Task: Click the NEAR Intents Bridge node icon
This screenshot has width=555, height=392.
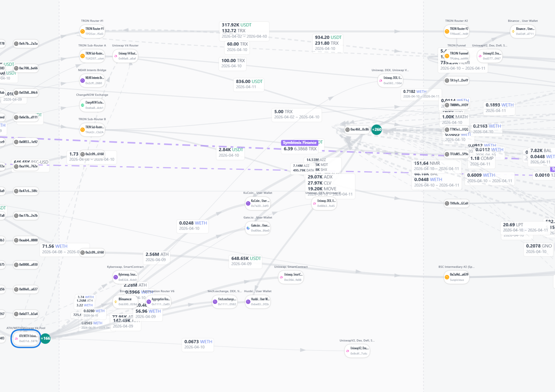Action: click(83, 81)
